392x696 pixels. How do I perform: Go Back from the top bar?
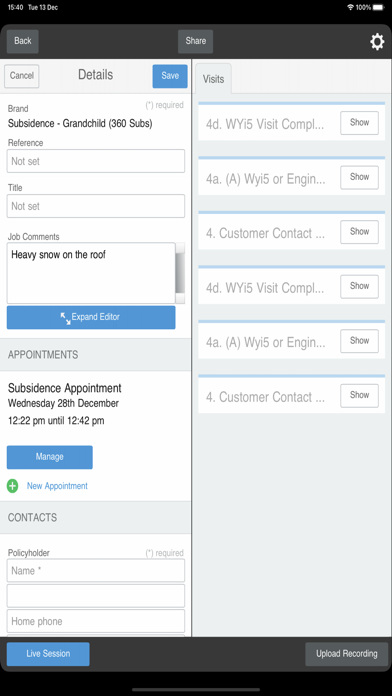pyautogui.click(x=23, y=41)
